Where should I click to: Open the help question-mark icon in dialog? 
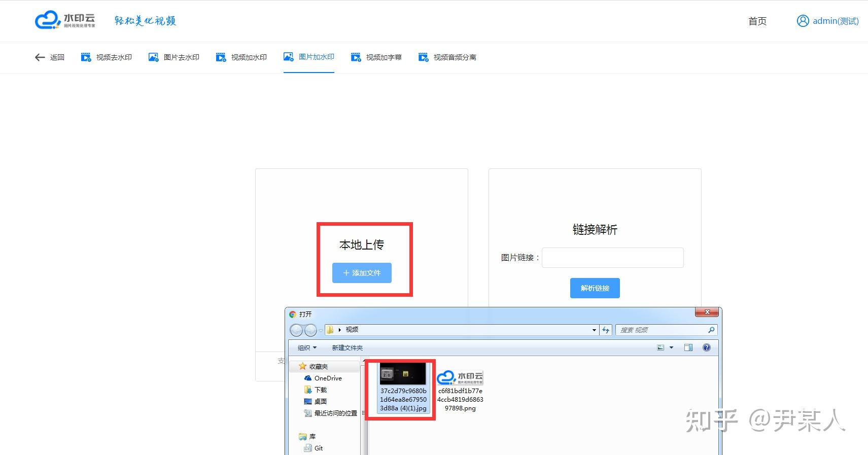tap(707, 347)
